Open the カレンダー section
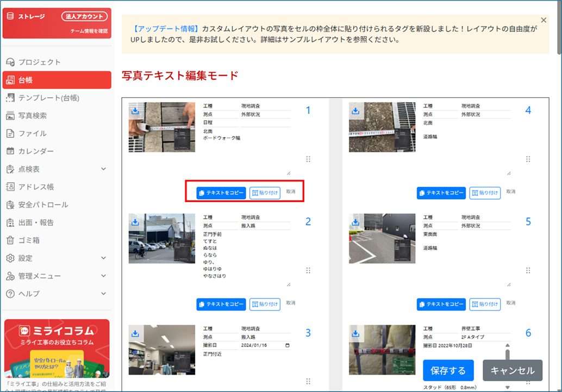562x392 pixels. tap(57, 151)
